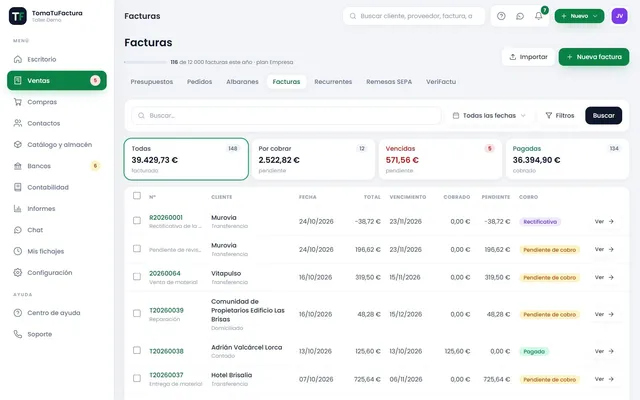The image size is (640, 400).
Task: Open the Contabilidad book icon
Action: point(18,187)
